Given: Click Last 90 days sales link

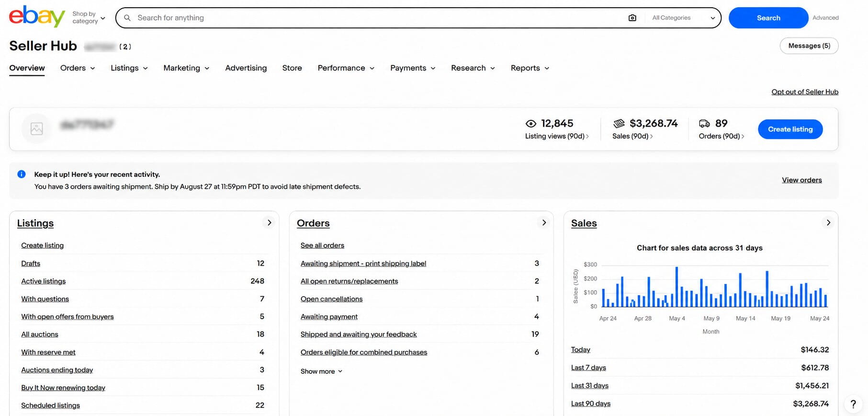Looking at the screenshot, I should [591, 404].
